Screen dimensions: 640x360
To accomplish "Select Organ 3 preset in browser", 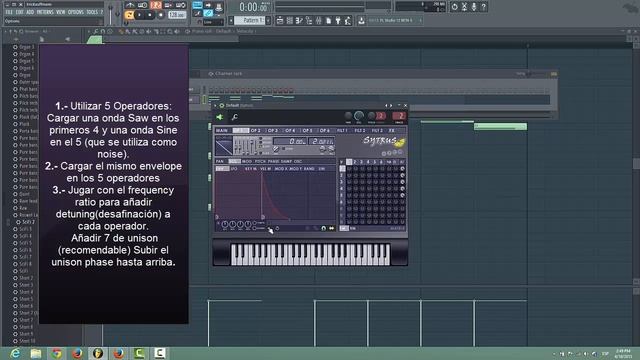I will (27, 47).
